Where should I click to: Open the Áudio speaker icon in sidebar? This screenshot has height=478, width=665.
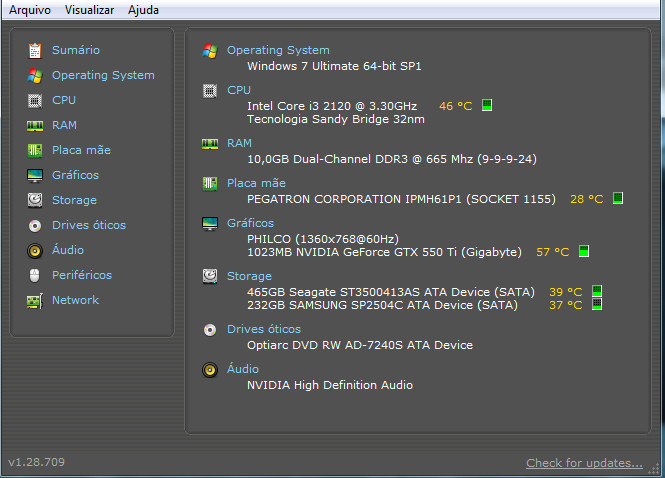(x=35, y=251)
